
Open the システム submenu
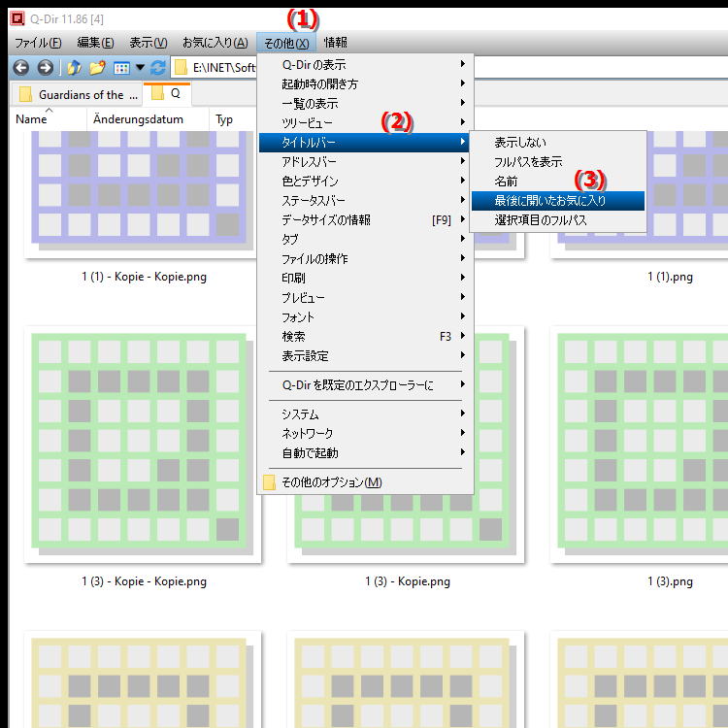click(364, 414)
